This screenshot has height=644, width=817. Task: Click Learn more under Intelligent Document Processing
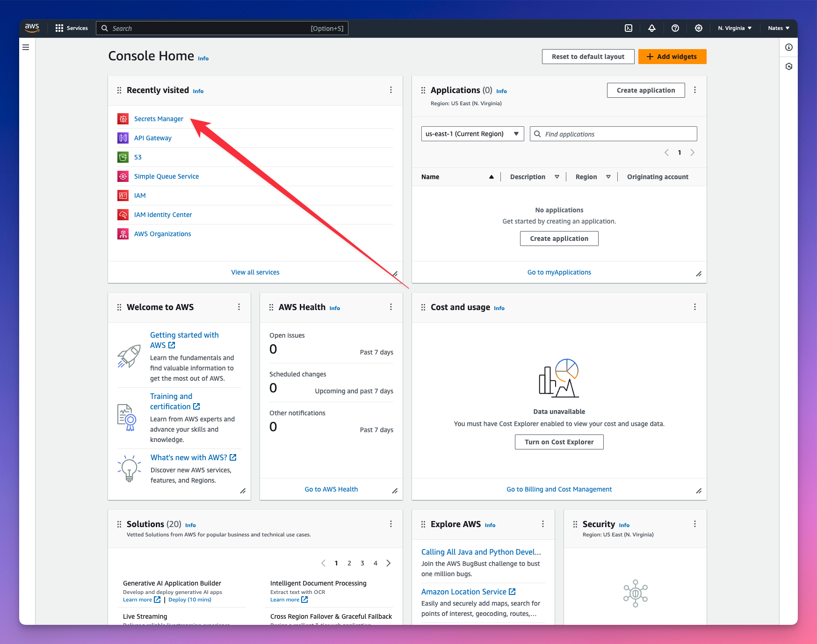coord(289,600)
